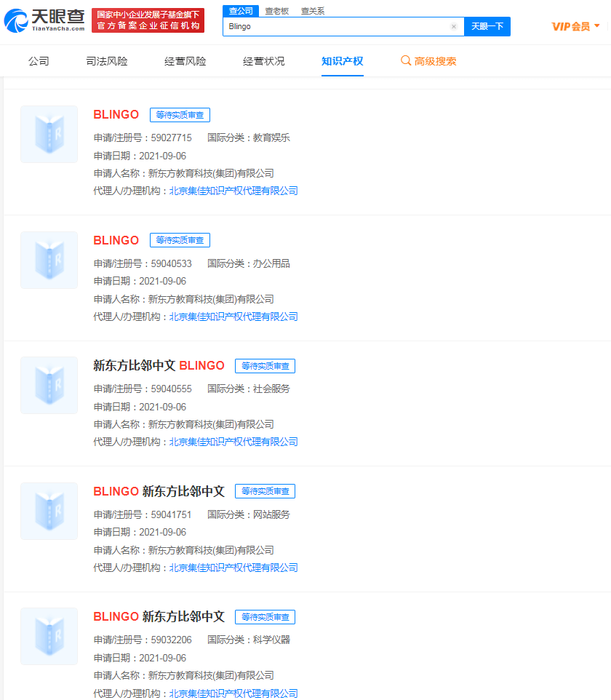Click 等待实质审查 badge of 59027715
611x700 pixels.
pyautogui.click(x=180, y=115)
